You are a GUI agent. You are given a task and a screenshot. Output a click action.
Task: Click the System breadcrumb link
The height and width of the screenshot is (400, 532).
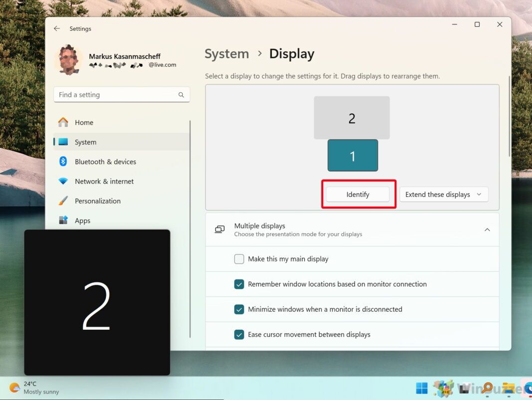[227, 54]
